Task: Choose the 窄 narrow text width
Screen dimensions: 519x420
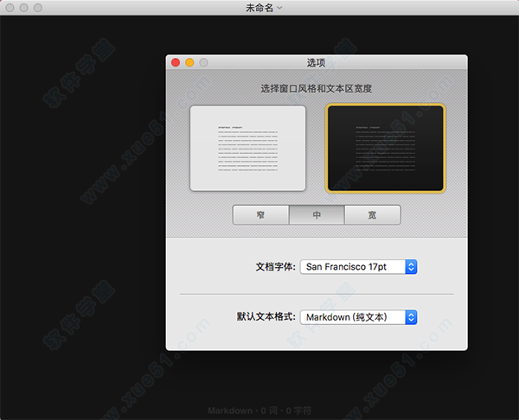Action: pos(260,215)
